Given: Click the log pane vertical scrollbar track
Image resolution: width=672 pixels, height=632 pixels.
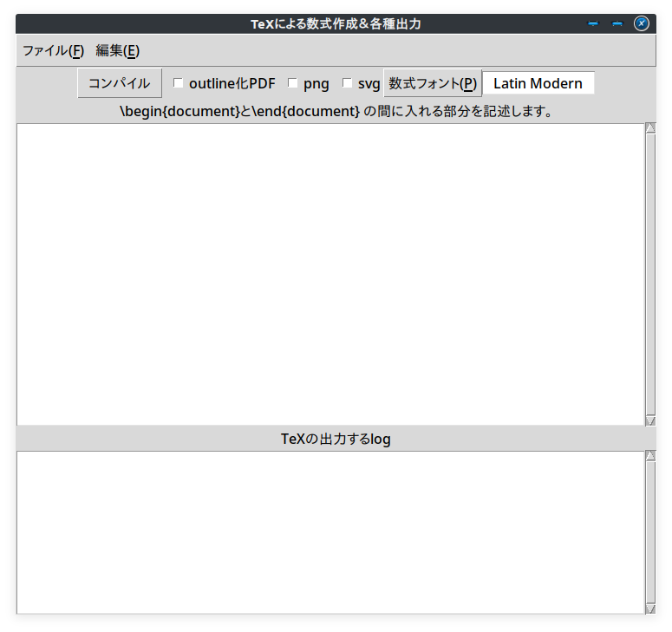Looking at the screenshot, I should click(x=650, y=532).
